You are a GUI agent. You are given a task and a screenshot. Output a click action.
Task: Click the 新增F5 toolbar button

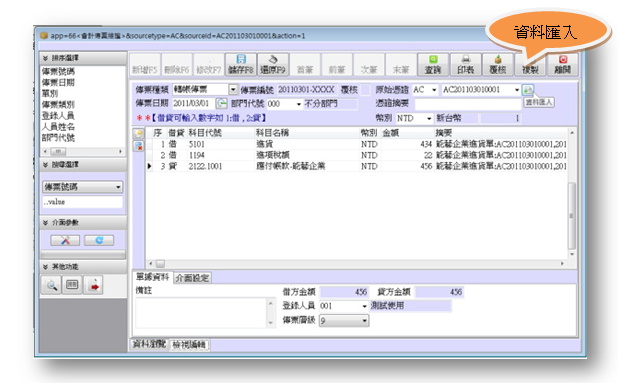(145, 65)
